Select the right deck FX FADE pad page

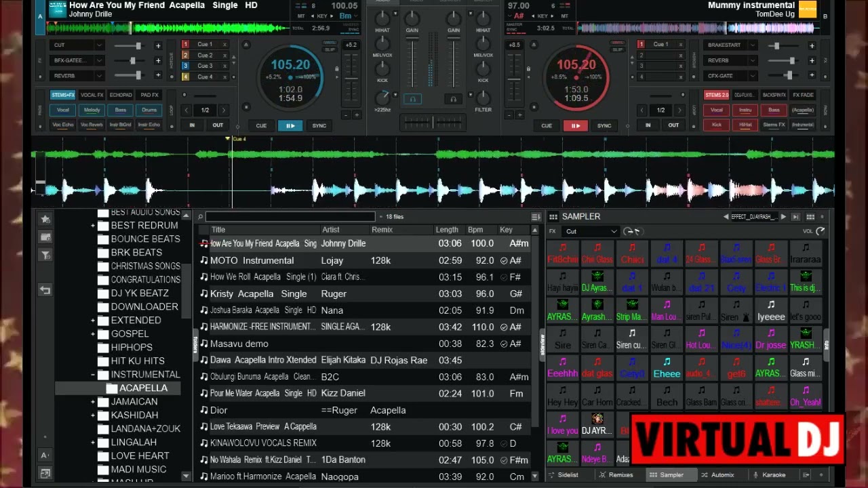coord(804,95)
